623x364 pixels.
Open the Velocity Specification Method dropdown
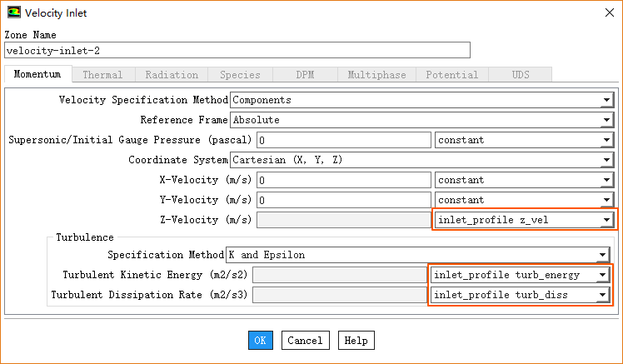(x=421, y=100)
